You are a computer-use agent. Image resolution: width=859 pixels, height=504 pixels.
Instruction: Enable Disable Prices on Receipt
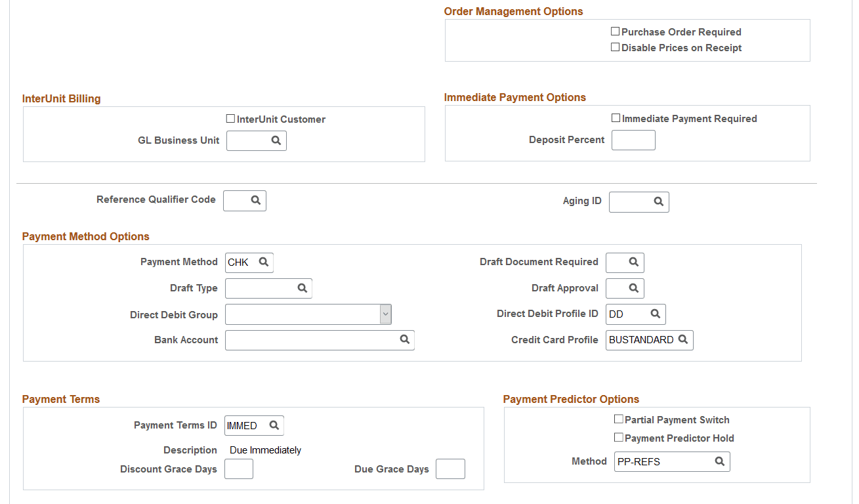[616, 47]
